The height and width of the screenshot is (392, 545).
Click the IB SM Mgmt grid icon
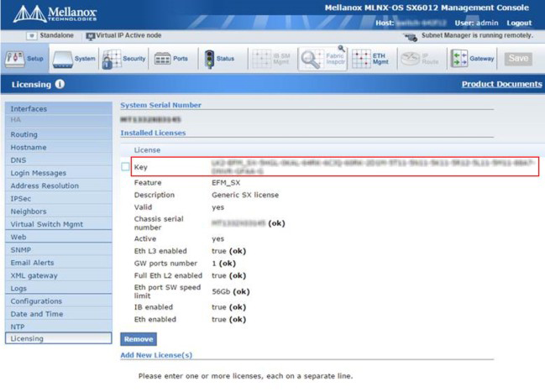[262, 59]
